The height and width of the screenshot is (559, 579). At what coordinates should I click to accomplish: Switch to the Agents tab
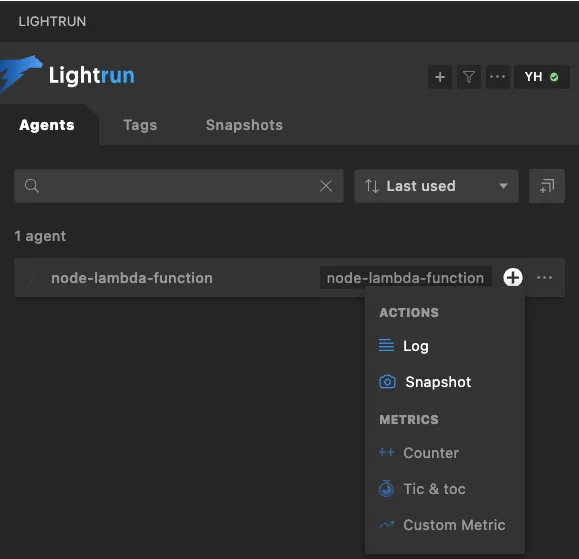click(x=47, y=125)
